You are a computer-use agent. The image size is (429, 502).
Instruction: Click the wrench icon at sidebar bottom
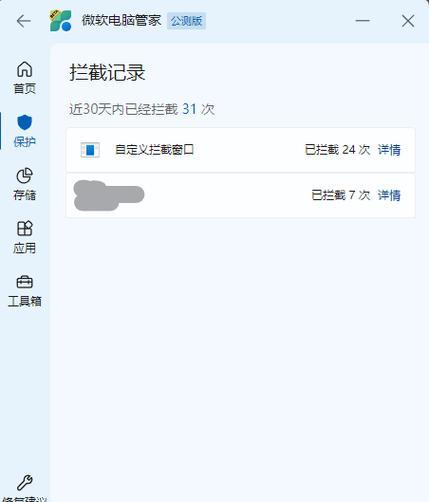25,482
